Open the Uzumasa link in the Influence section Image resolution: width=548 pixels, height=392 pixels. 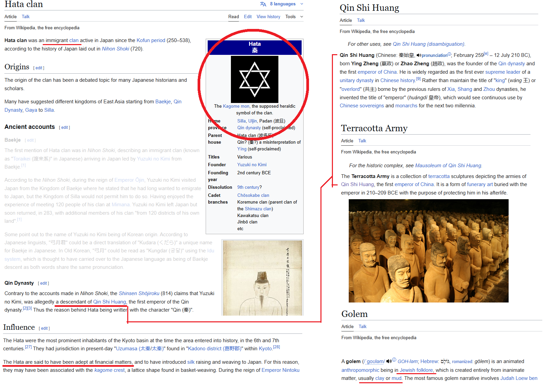point(140,349)
